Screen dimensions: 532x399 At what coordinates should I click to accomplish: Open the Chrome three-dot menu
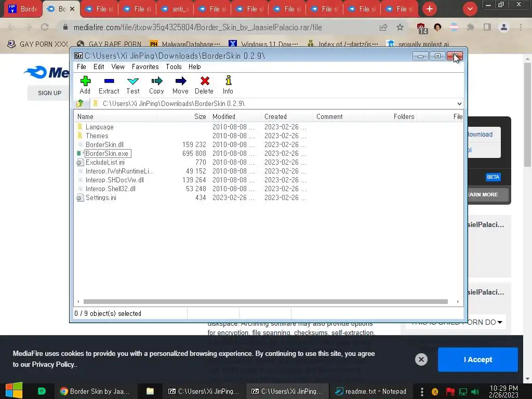pyautogui.click(x=521, y=28)
